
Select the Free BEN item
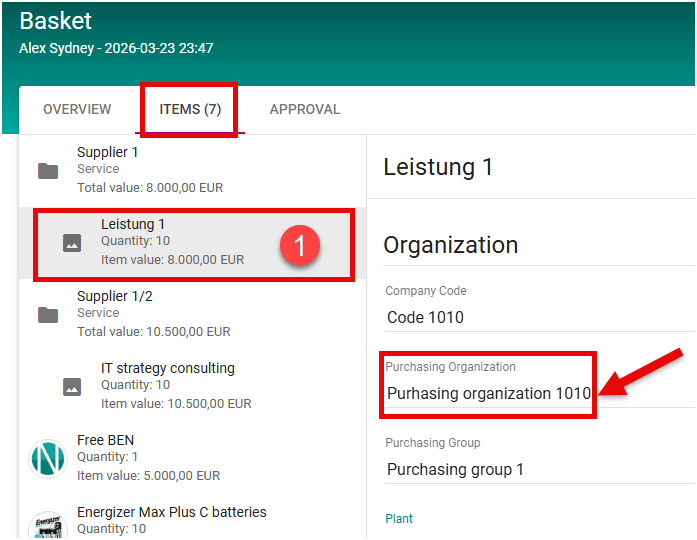click(x=148, y=458)
